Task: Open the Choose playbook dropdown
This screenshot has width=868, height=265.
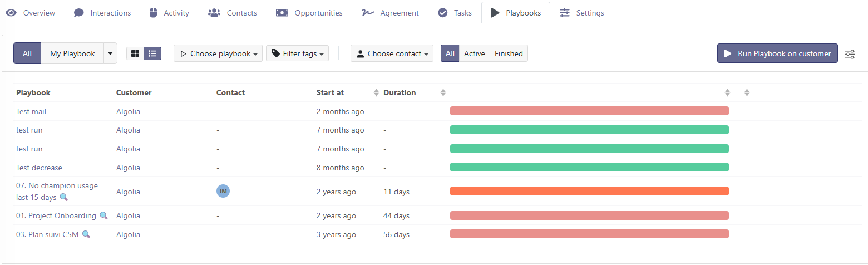Action: coord(218,53)
